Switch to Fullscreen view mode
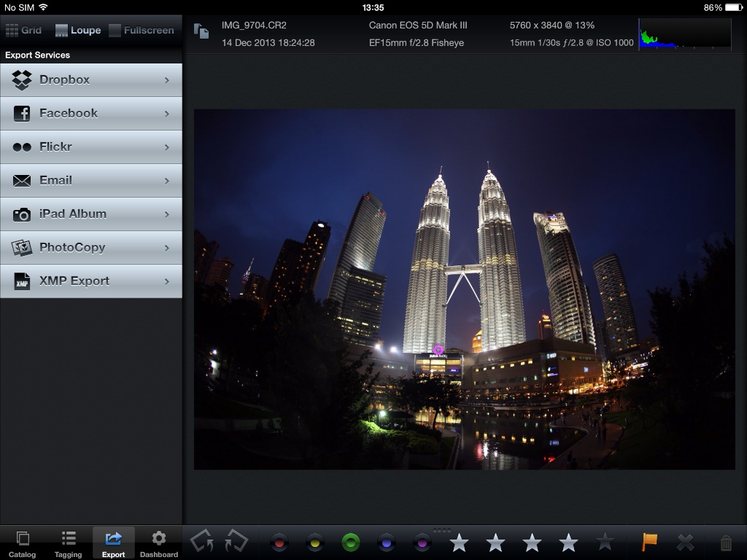 [x=142, y=30]
